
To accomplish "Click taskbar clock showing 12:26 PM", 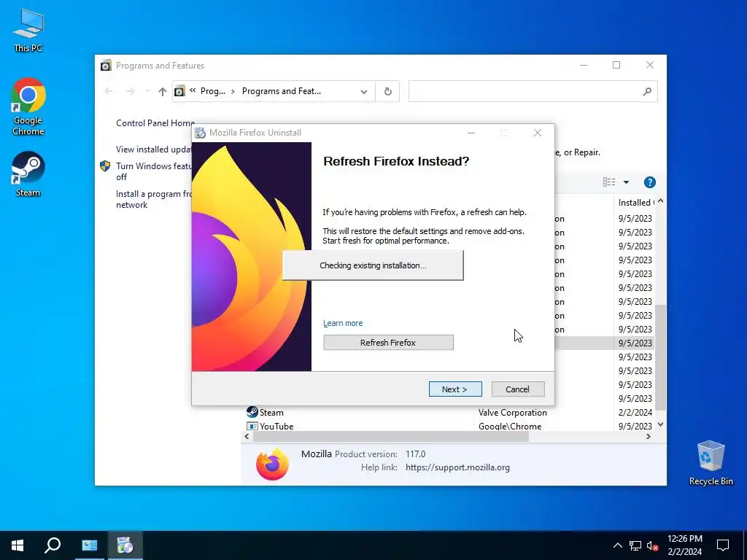I will [x=684, y=545].
